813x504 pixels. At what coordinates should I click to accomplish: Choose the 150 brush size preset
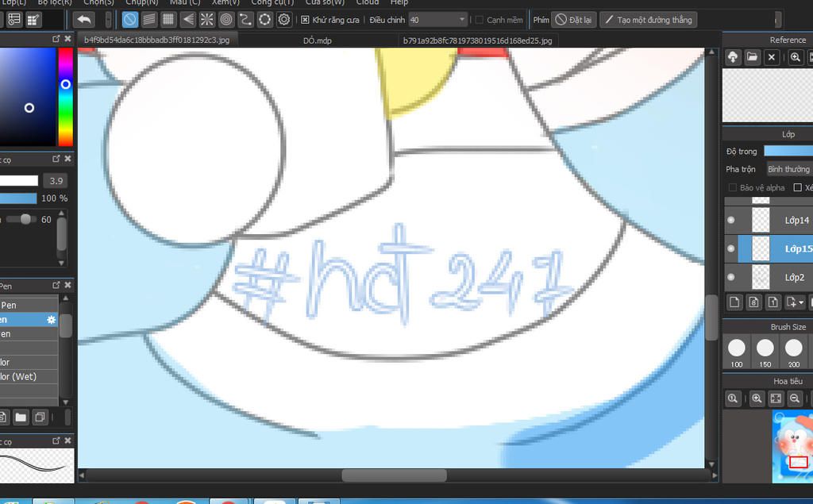pyautogui.click(x=765, y=352)
